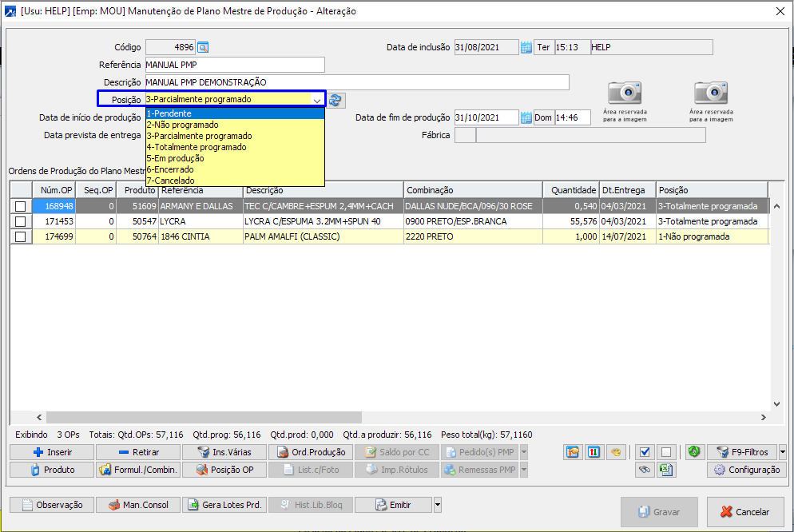The width and height of the screenshot is (794, 532).
Task: Click the table hand grid-layout icon
Action: 573,452
